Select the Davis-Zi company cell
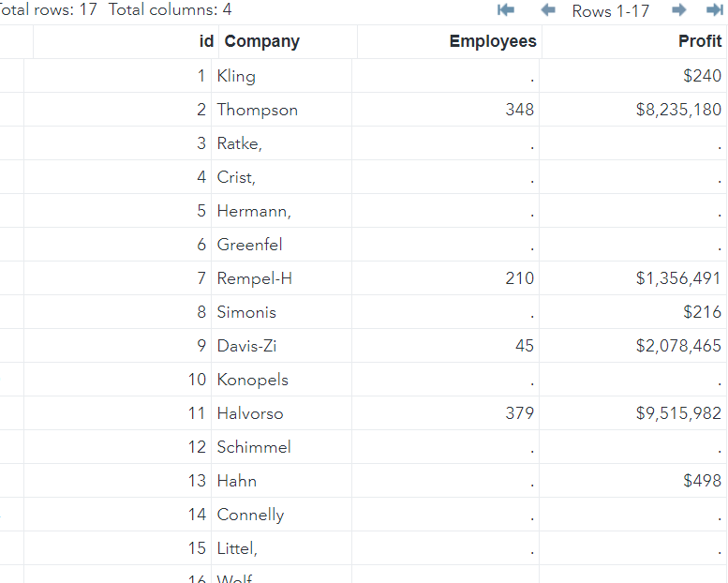This screenshot has width=728, height=583. pyautogui.click(x=247, y=346)
